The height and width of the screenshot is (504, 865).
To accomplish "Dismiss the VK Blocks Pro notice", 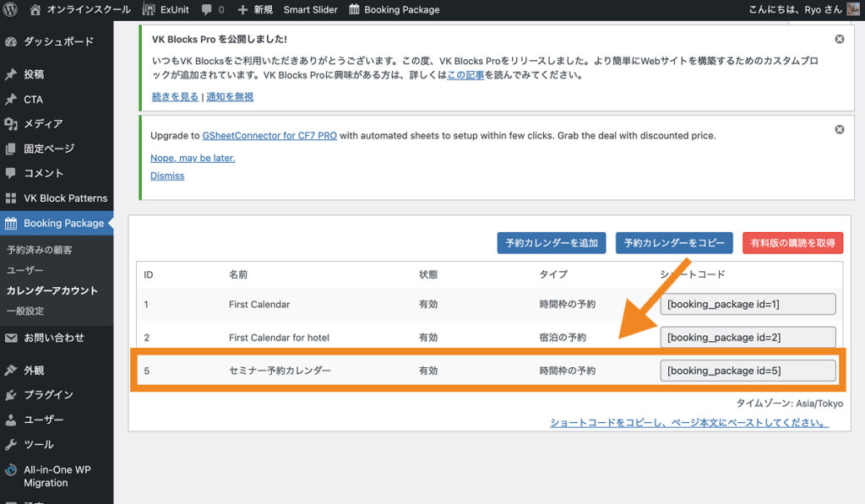I will (x=839, y=39).
